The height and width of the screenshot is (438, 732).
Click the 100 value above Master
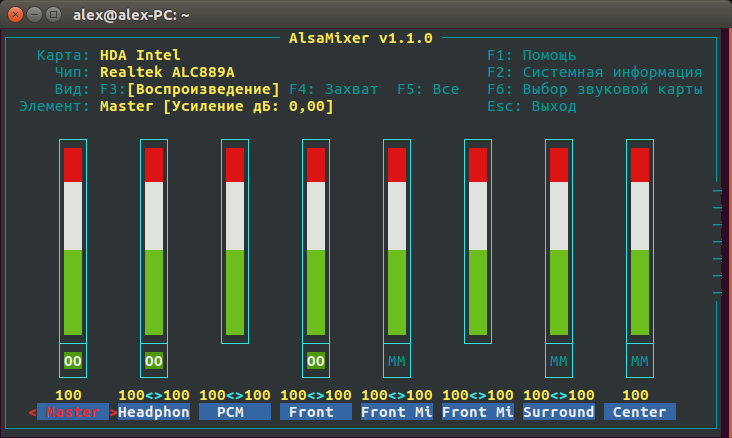click(x=69, y=395)
